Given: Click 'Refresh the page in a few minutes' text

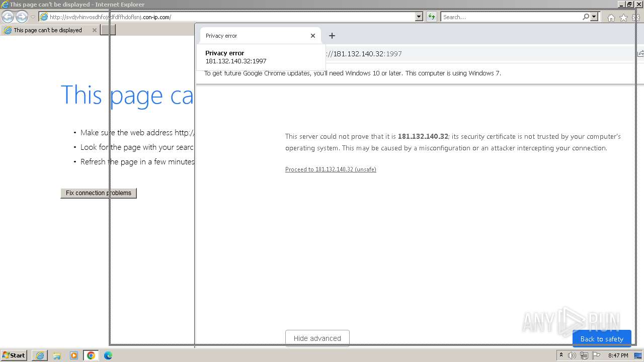Looking at the screenshot, I should pyautogui.click(x=137, y=162).
